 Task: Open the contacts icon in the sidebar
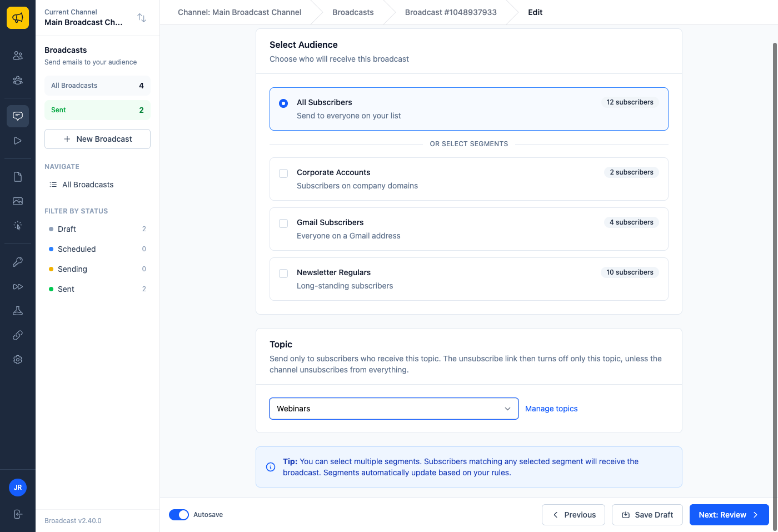[18, 56]
